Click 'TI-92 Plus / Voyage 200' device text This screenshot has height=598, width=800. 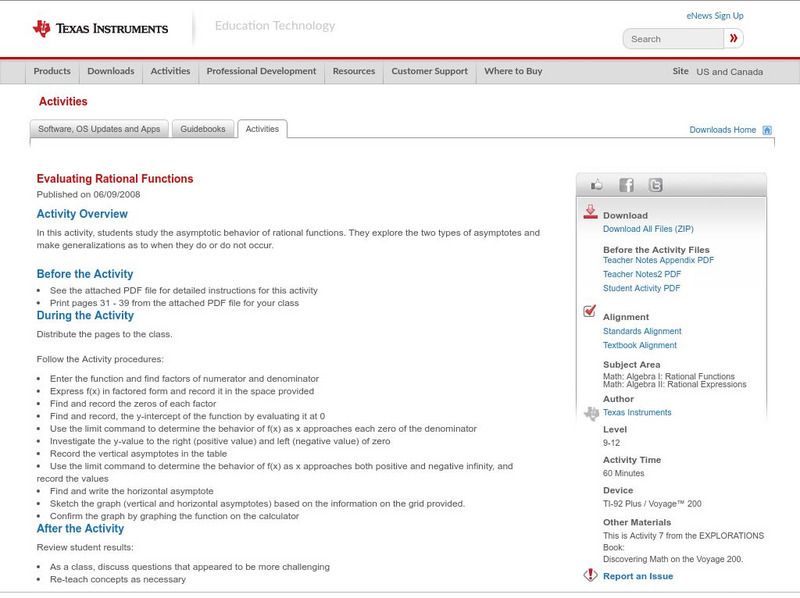coord(652,504)
